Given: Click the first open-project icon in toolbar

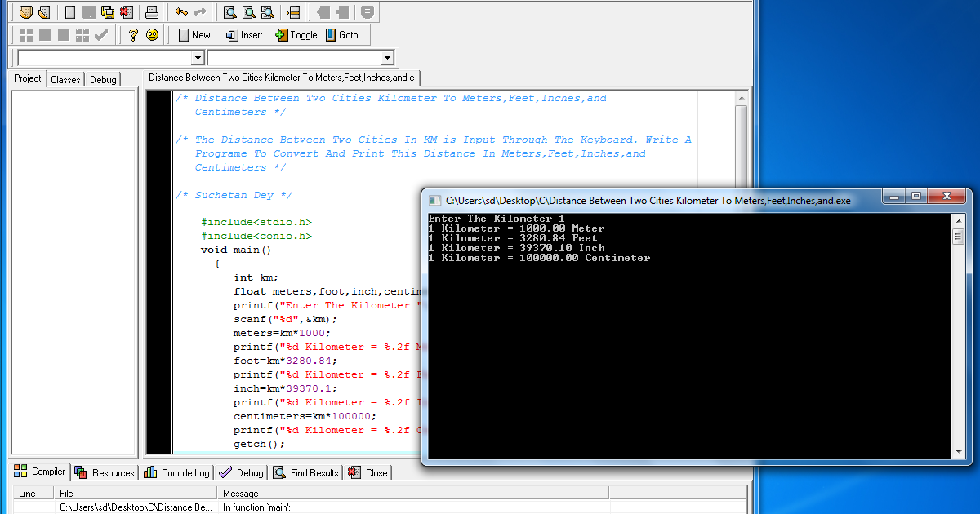Looking at the screenshot, I should click(26, 12).
